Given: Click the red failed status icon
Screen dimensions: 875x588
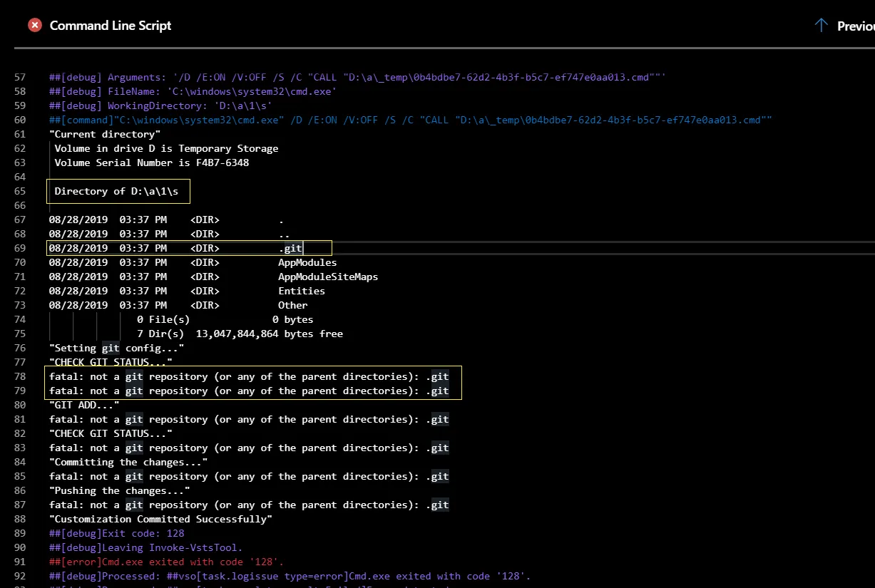Looking at the screenshot, I should coord(35,25).
